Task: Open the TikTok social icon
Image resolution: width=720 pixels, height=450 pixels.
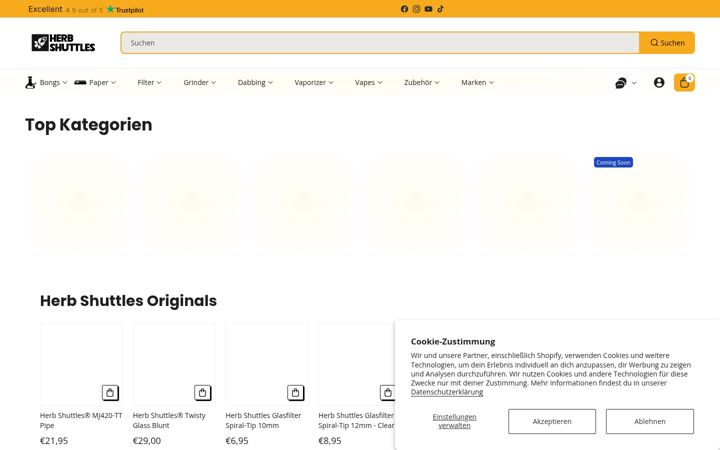Action: 440,9
